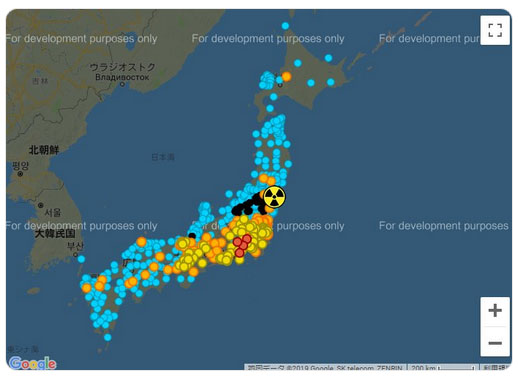Select the northernmost cyan marker above Hokkaido

(x=285, y=26)
